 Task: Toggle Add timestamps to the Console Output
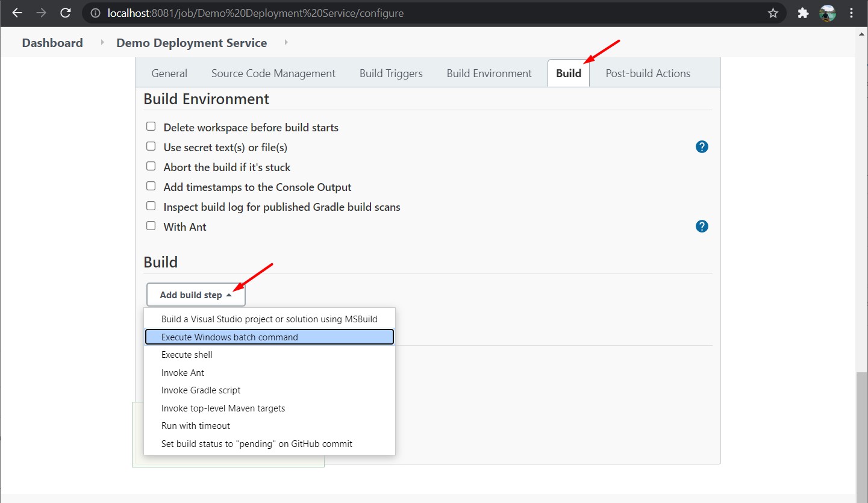tap(151, 187)
